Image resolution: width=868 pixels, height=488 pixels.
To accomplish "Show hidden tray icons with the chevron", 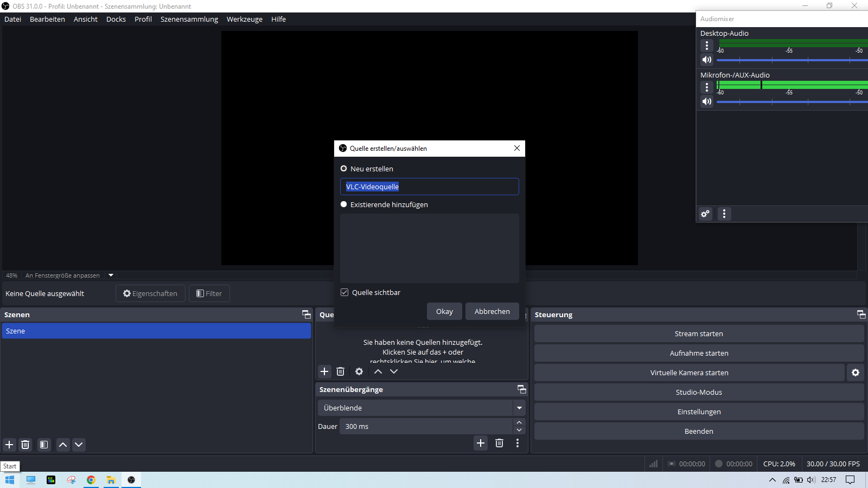I will pos(773,480).
